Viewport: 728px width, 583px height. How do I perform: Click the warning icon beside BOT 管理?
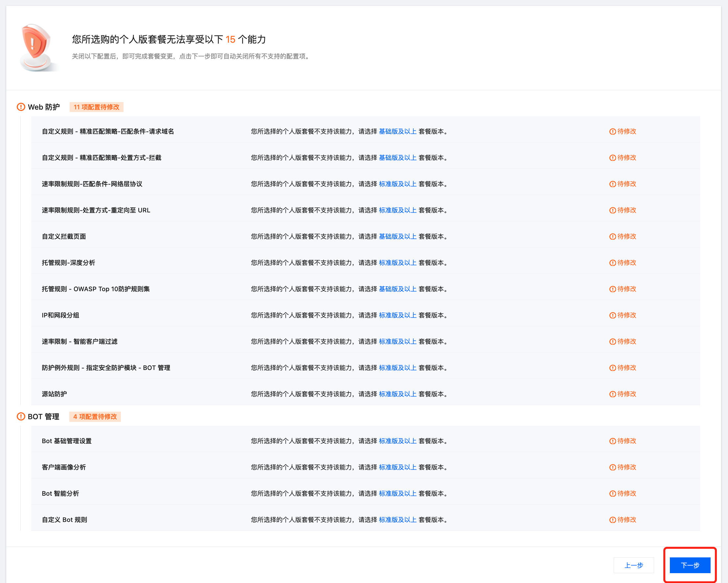click(21, 416)
